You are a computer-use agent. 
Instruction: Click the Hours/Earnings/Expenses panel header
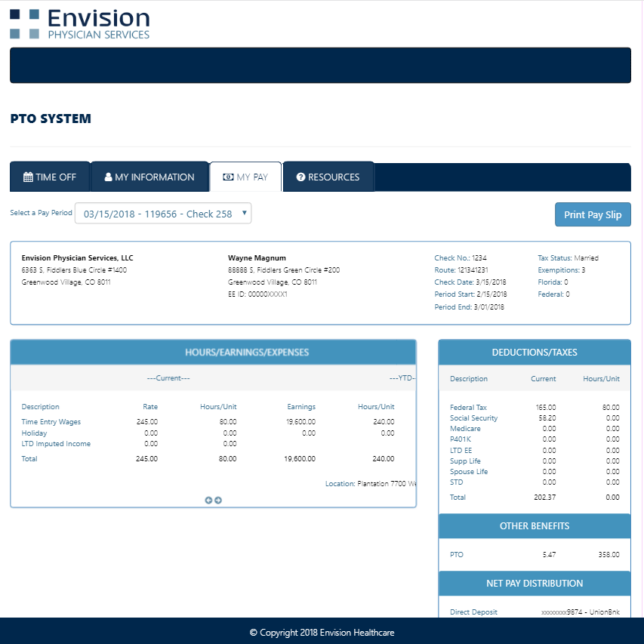(x=213, y=353)
